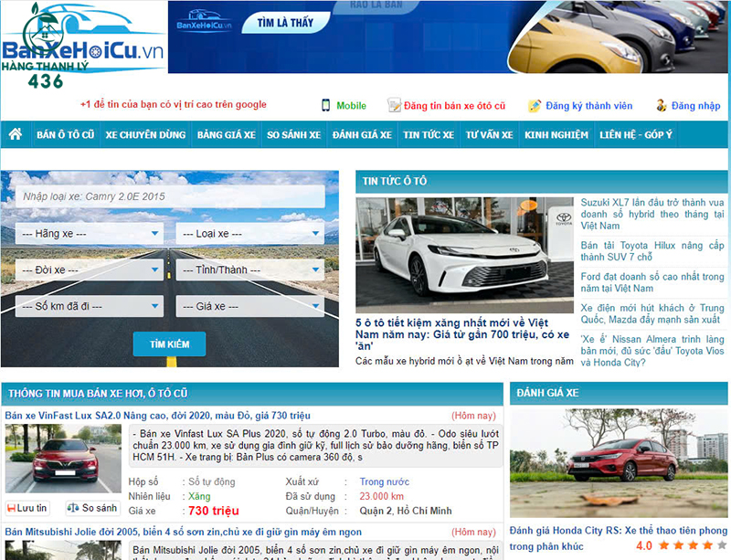Click the car model search input field
Screen dimensions: 731x560
pos(170,196)
